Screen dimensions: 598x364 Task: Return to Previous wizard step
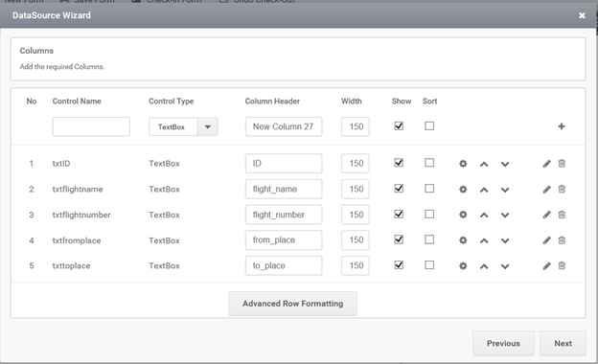503,344
